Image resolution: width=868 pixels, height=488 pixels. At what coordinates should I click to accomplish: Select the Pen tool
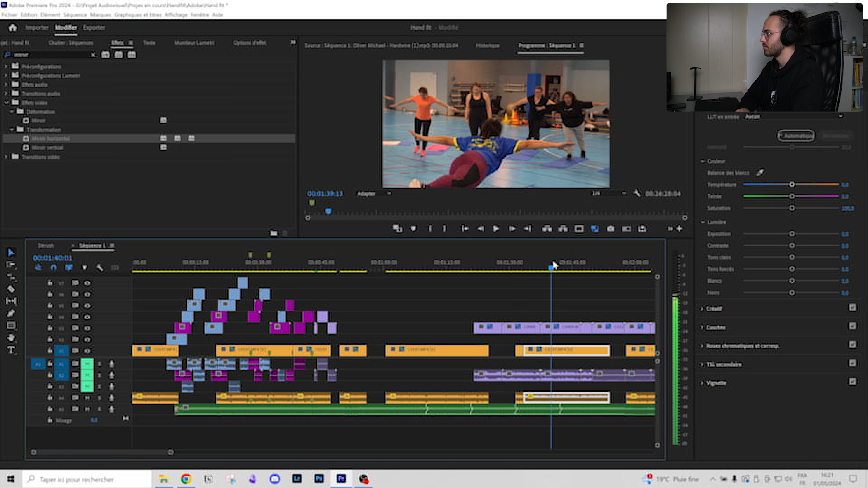tap(11, 313)
